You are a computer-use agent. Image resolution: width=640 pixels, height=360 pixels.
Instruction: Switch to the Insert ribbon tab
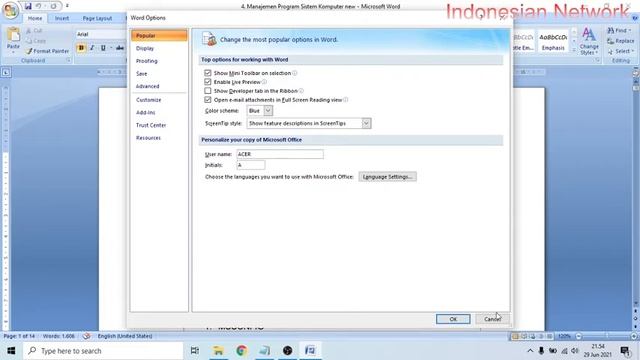tap(62, 18)
